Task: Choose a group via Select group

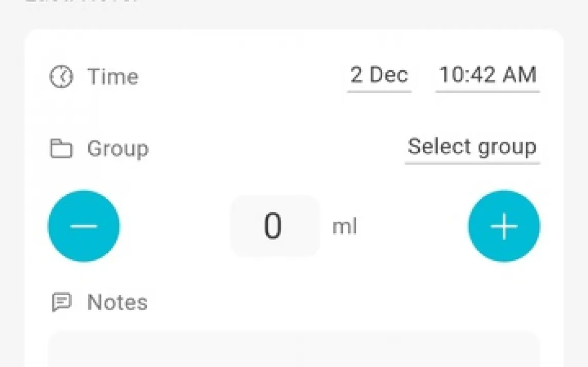Action: (472, 148)
